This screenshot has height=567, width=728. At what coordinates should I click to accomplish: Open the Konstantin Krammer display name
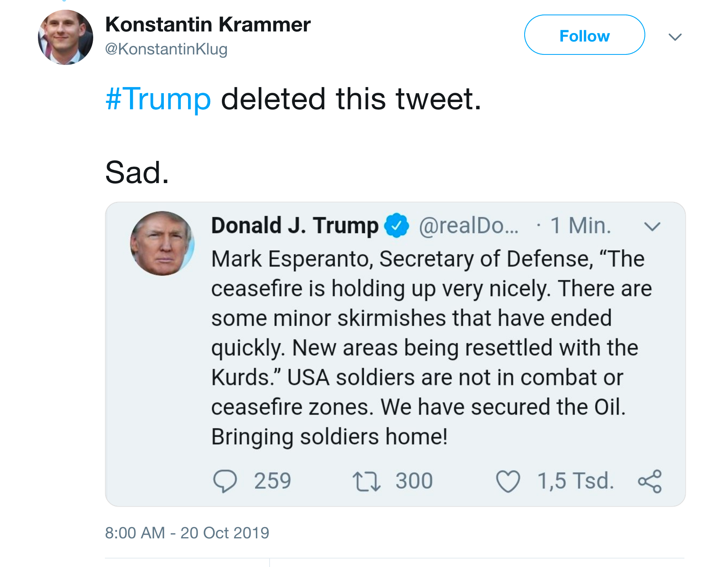(x=208, y=25)
